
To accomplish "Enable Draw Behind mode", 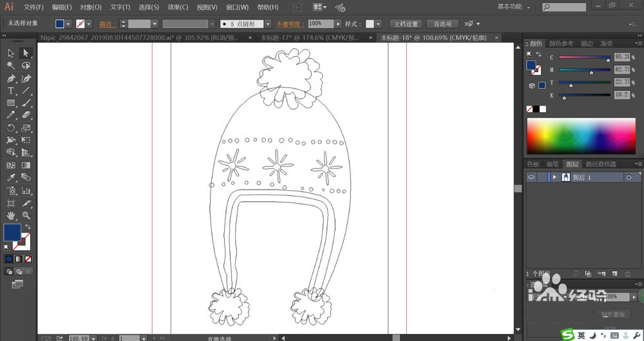I will click(x=19, y=271).
